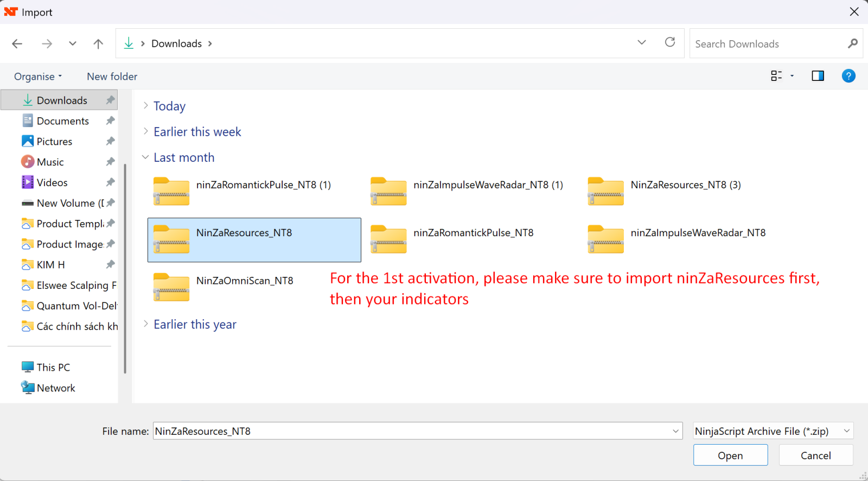The height and width of the screenshot is (481, 868).
Task: Click the Downloads arrow icon in address bar
Action: pyautogui.click(x=129, y=43)
